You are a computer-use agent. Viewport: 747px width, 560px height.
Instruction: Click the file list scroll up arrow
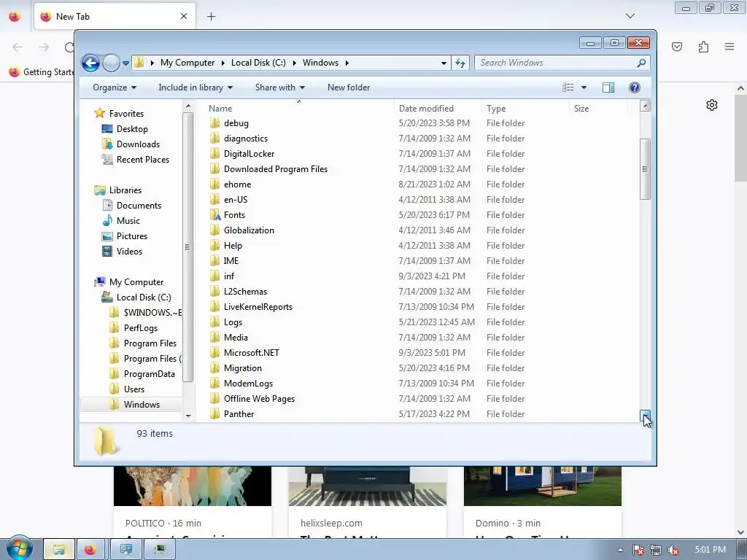coord(645,106)
